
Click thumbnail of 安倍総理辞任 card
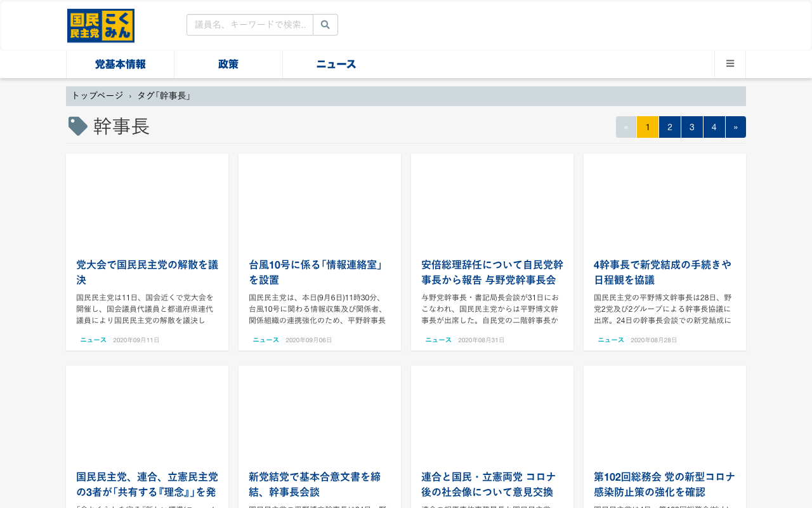click(x=492, y=201)
